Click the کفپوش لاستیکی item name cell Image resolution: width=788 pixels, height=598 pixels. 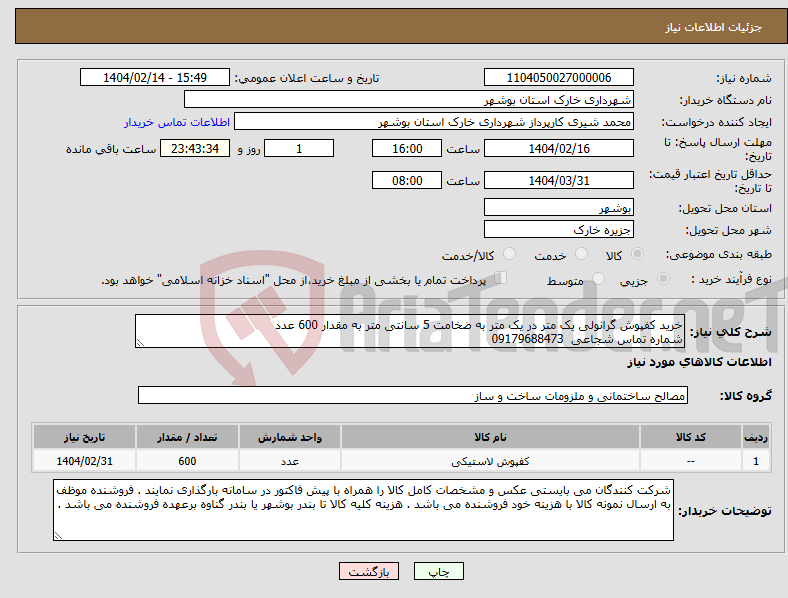pos(490,461)
